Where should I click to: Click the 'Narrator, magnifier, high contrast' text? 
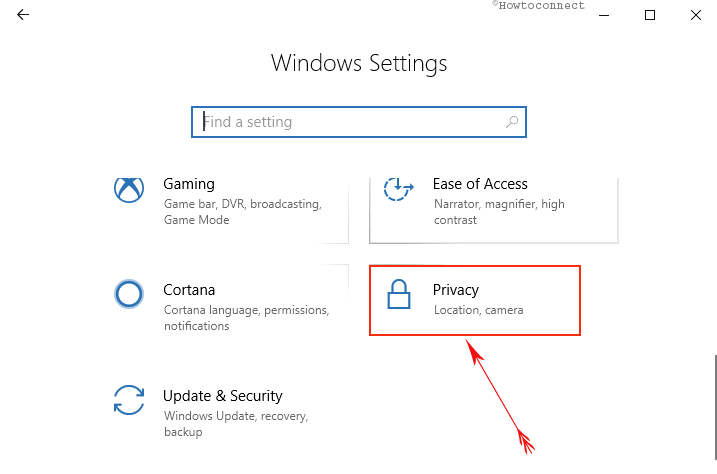click(499, 212)
